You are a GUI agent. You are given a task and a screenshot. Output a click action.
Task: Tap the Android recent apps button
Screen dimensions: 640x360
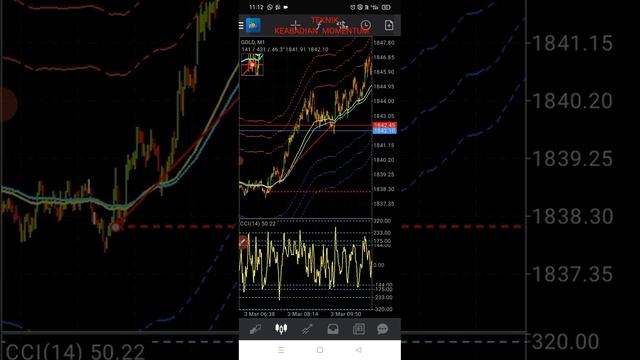coord(281,350)
